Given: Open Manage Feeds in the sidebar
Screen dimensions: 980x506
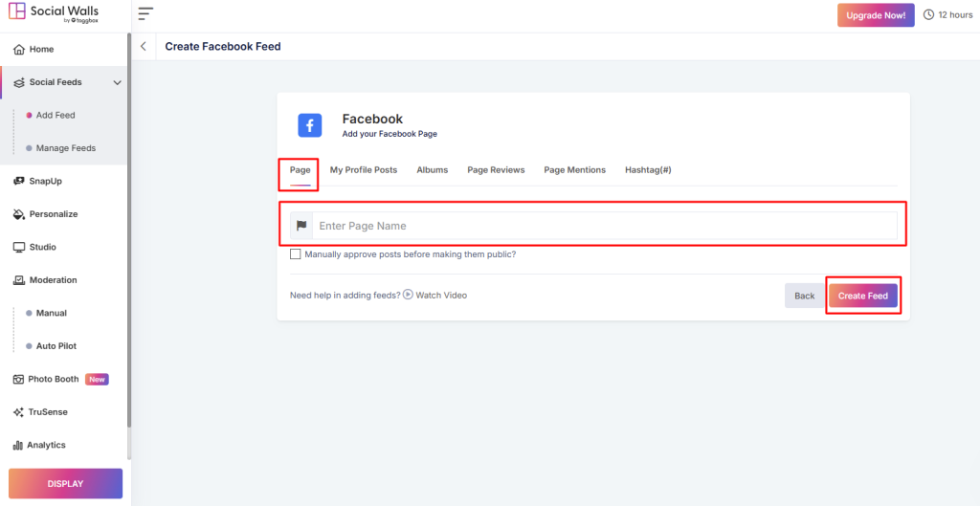Looking at the screenshot, I should click(65, 148).
